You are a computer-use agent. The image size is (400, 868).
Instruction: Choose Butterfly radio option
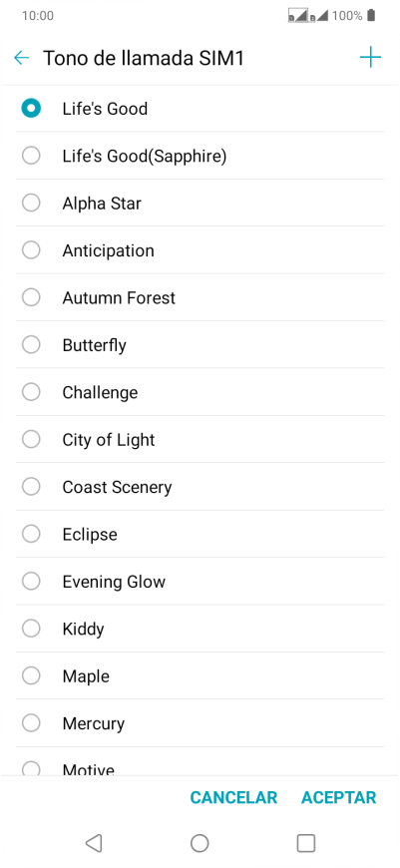[31, 345]
